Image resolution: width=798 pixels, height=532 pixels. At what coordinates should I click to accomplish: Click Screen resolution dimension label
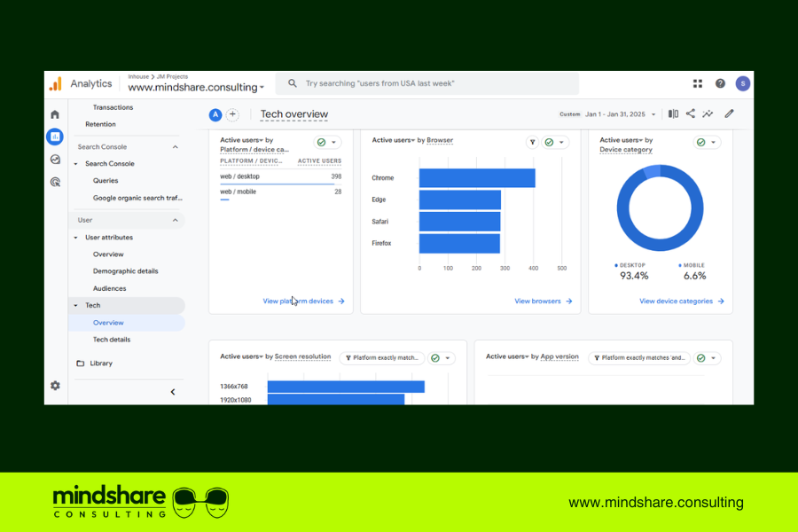[302, 356]
